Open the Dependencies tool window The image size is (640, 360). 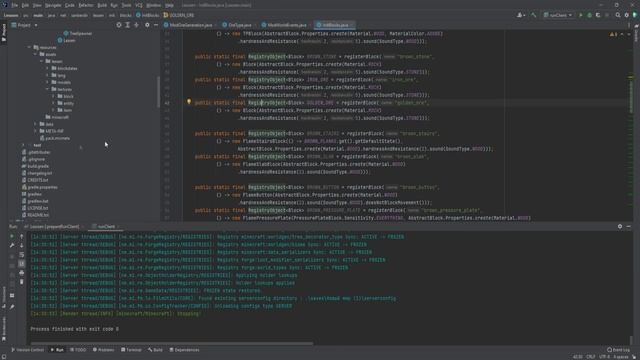click(184, 350)
